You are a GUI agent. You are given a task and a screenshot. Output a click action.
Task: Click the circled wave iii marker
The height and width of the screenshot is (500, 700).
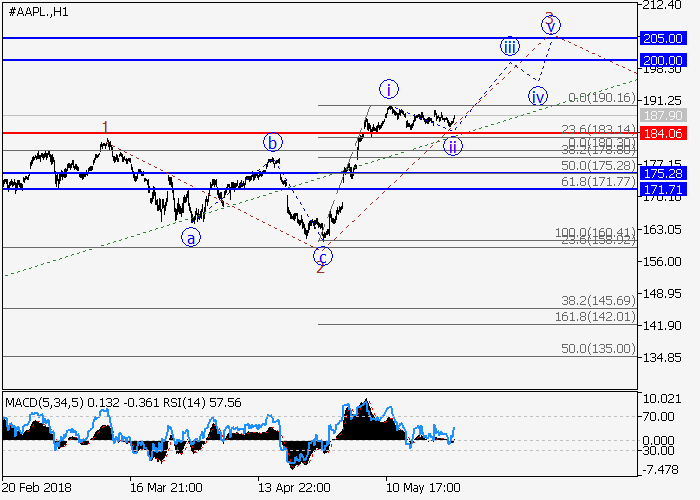tap(510, 47)
